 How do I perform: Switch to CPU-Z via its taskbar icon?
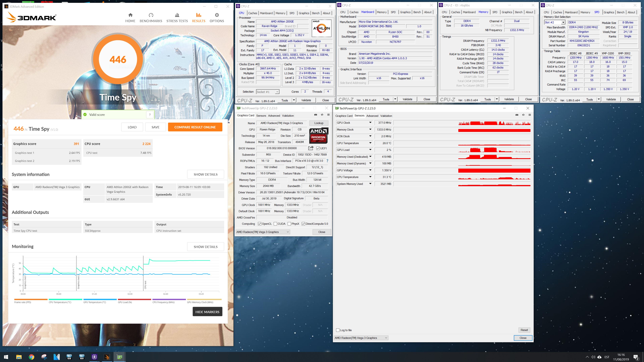(94, 357)
